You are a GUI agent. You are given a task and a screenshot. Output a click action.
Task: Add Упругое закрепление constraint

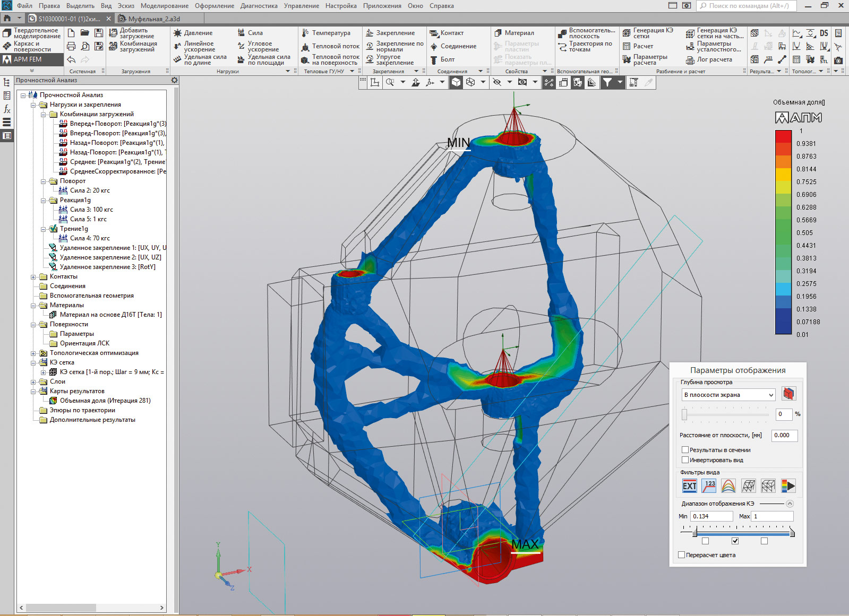tap(390, 59)
